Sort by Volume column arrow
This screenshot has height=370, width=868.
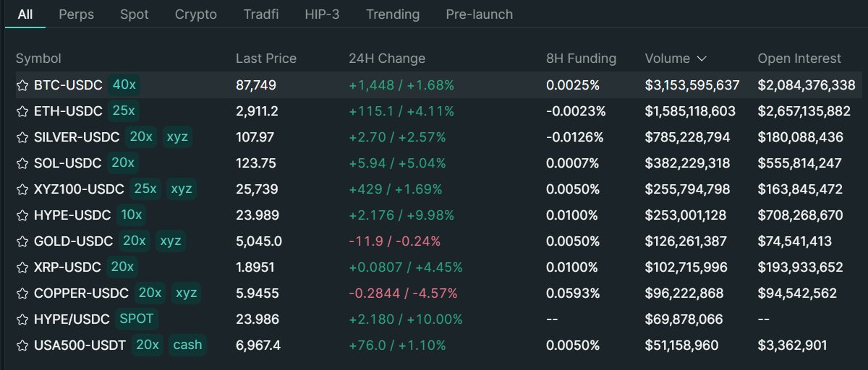(701, 59)
